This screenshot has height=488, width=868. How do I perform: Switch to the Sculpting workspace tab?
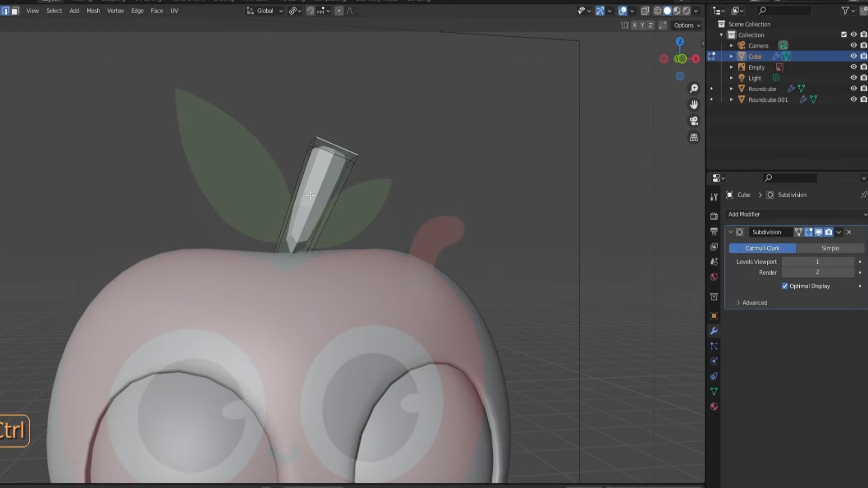click(113, 1)
